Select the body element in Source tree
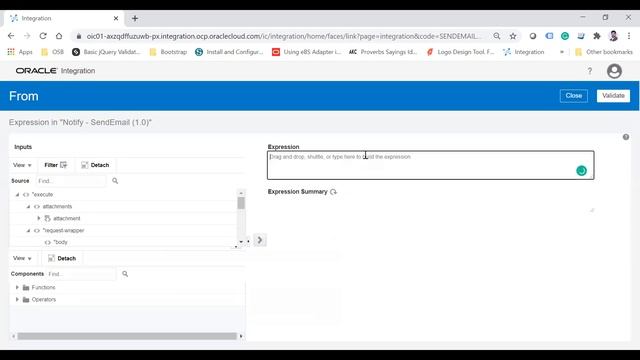This screenshot has height=360, width=640. pos(60,242)
